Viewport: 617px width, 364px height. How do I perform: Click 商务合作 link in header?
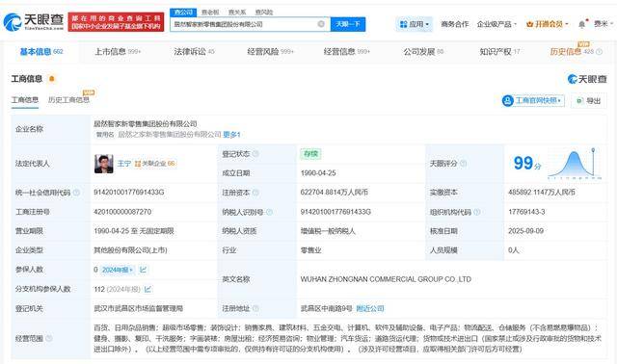coord(454,24)
